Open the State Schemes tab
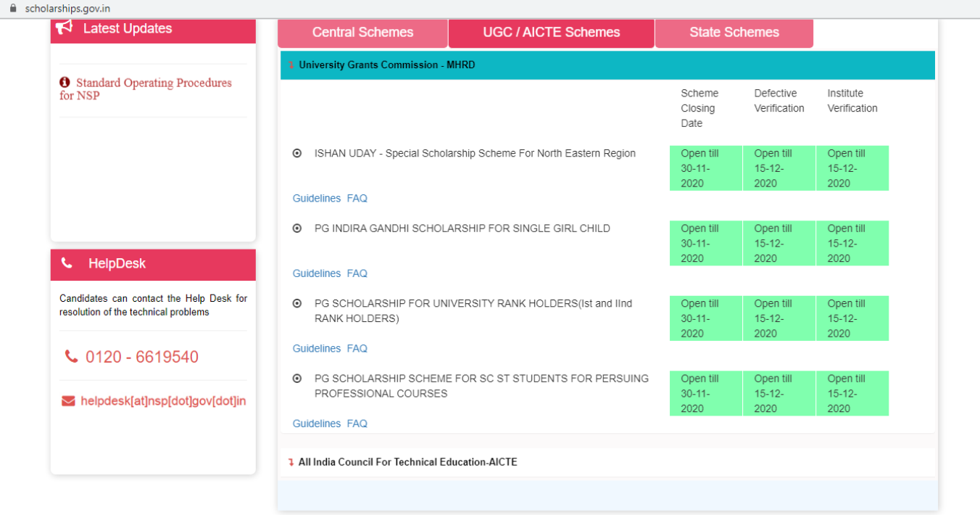 tap(734, 33)
